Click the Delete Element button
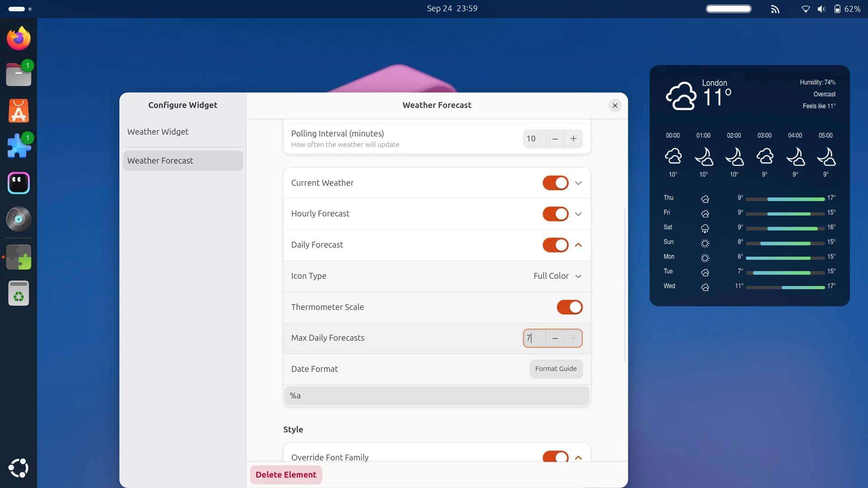Screen dimensions: 868x488 click(286, 475)
